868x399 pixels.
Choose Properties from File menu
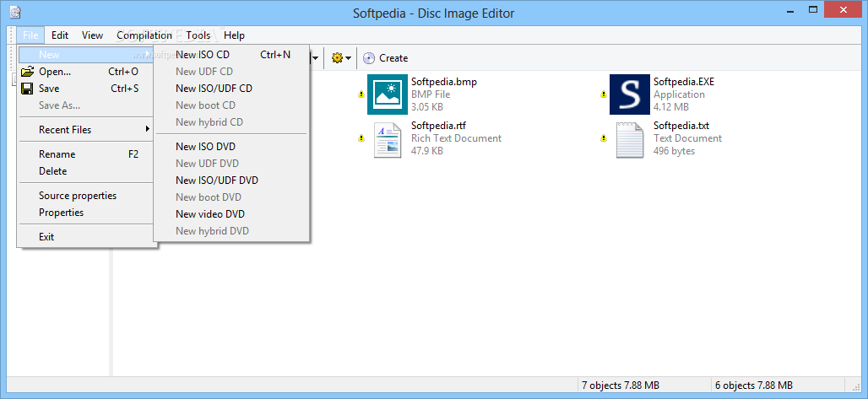86,213
